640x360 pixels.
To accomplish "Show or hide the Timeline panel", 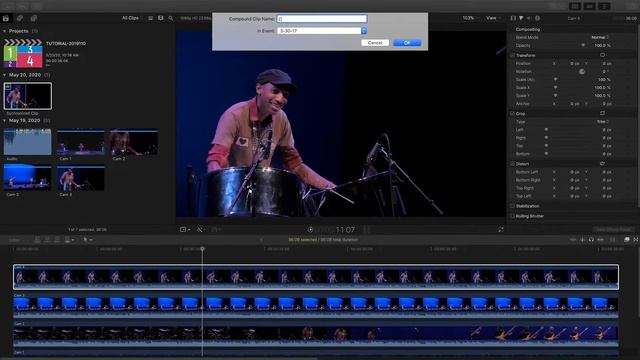I will (589, 6).
